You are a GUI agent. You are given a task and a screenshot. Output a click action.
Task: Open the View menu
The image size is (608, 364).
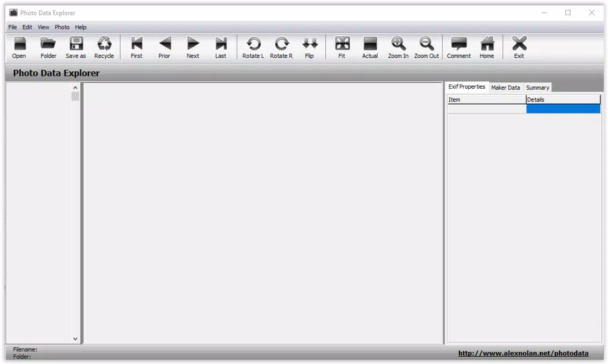pos(43,27)
